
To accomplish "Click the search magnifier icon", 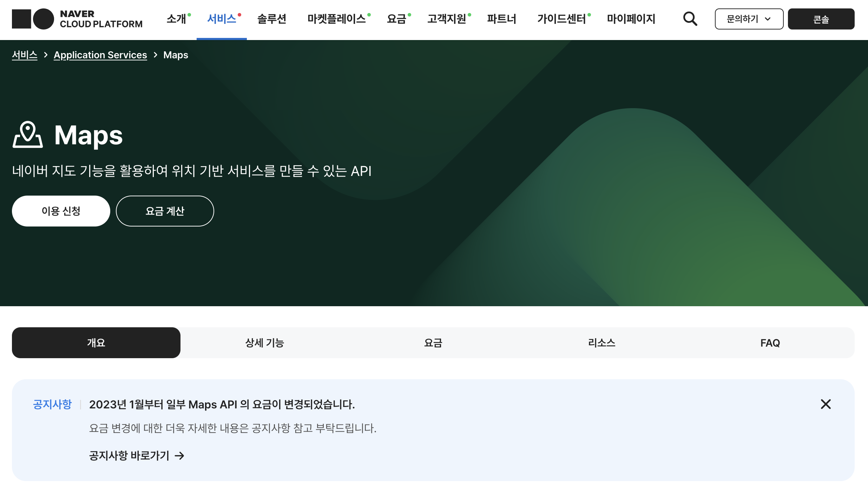I will (689, 19).
